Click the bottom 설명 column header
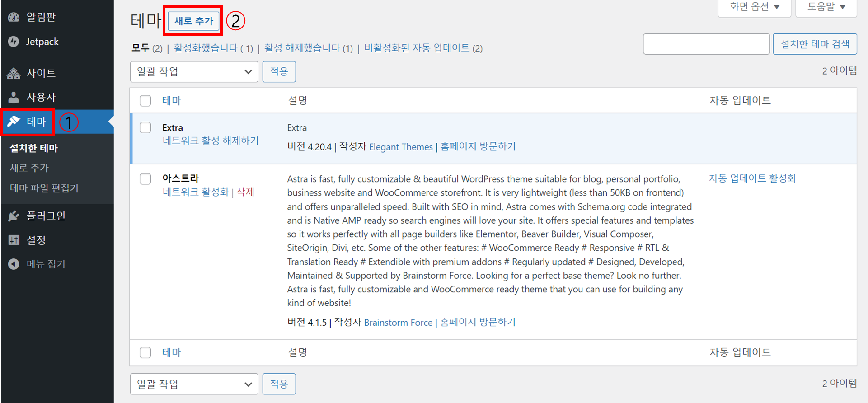Viewport: 868px width, 403px height. pos(298,352)
